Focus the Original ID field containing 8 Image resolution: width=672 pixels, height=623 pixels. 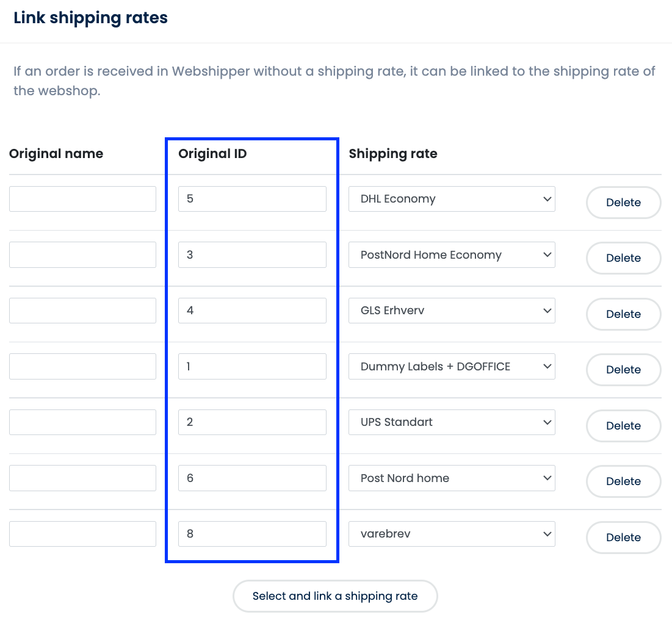(252, 534)
